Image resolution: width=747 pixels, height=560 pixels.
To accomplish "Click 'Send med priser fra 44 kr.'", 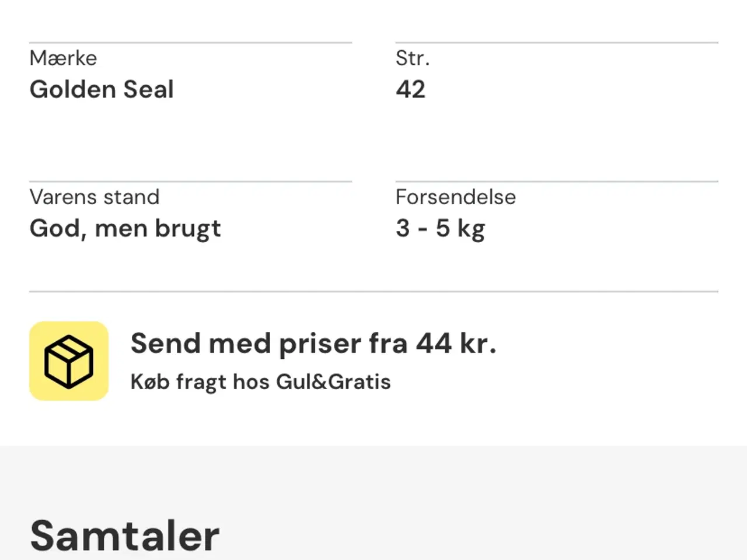I will pos(313,344).
